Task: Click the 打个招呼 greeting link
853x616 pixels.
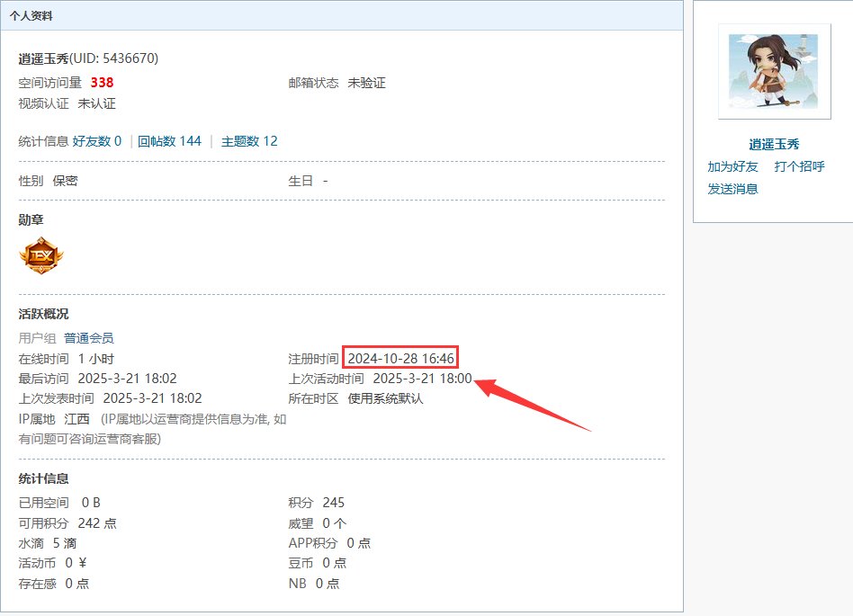Action: [799, 166]
